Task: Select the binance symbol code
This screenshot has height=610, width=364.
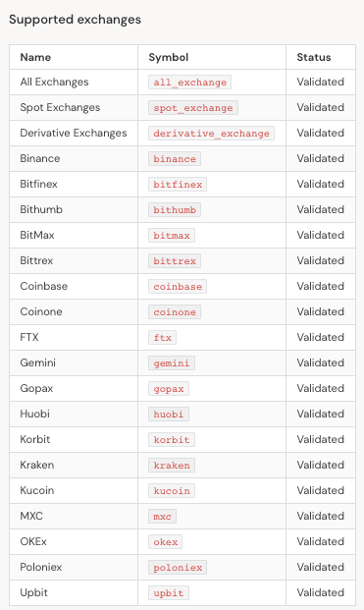Action: [175, 159]
